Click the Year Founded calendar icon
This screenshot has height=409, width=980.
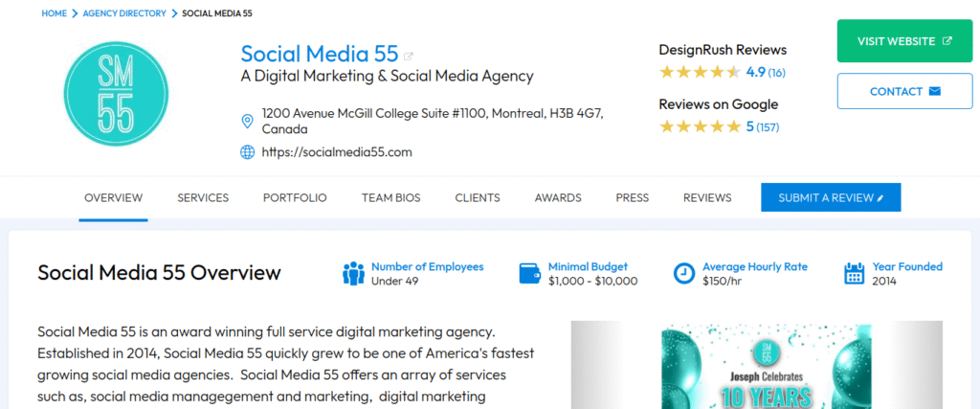coord(855,274)
